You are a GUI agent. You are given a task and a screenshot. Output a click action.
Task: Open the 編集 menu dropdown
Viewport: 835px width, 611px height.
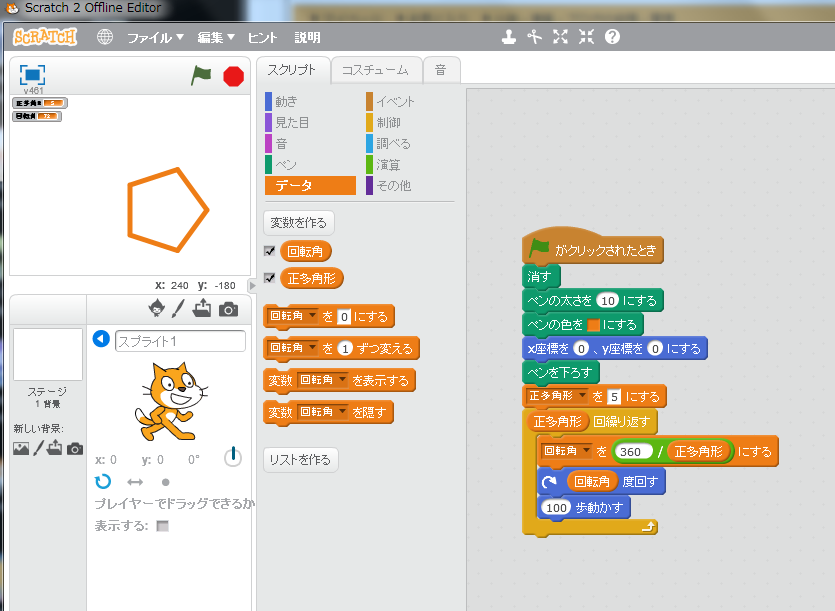216,38
